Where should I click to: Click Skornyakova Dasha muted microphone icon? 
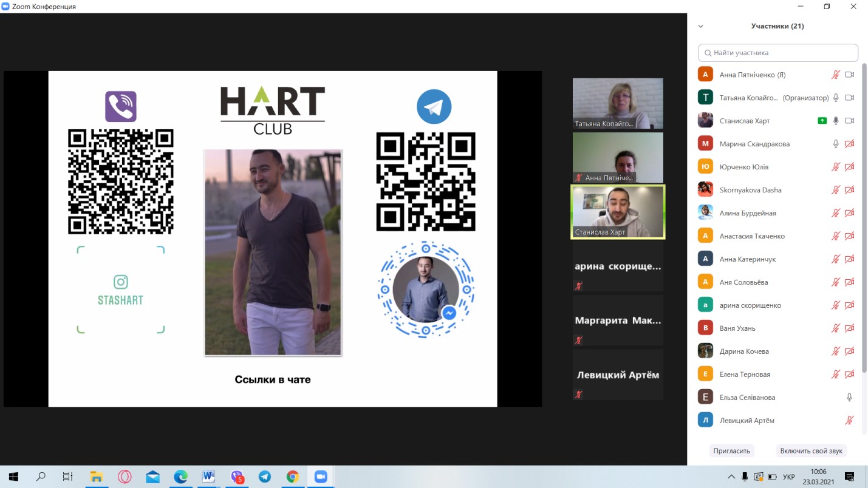[x=836, y=190]
